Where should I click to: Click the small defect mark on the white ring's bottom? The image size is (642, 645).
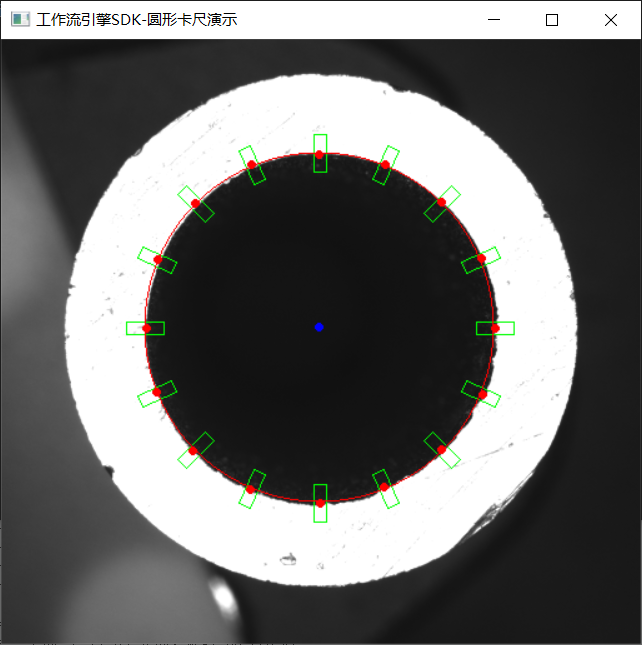coord(288,559)
